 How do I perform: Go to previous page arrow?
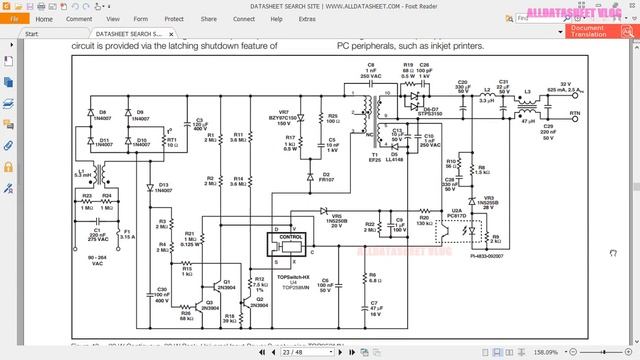coord(273,352)
